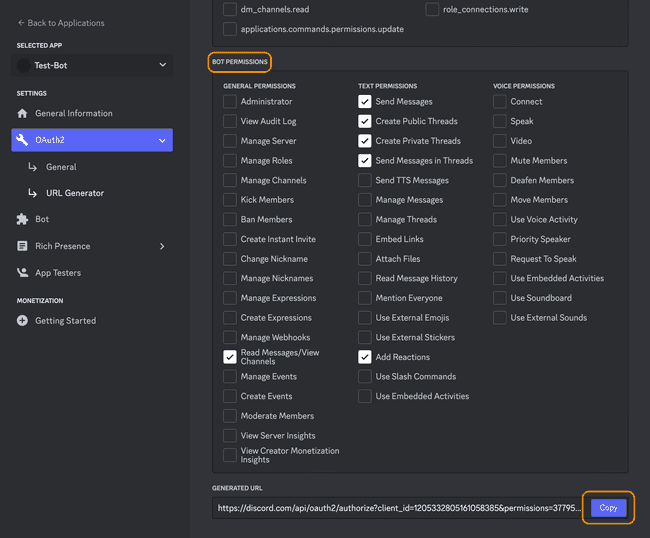Enable Create Instant Invite permission

(230, 239)
